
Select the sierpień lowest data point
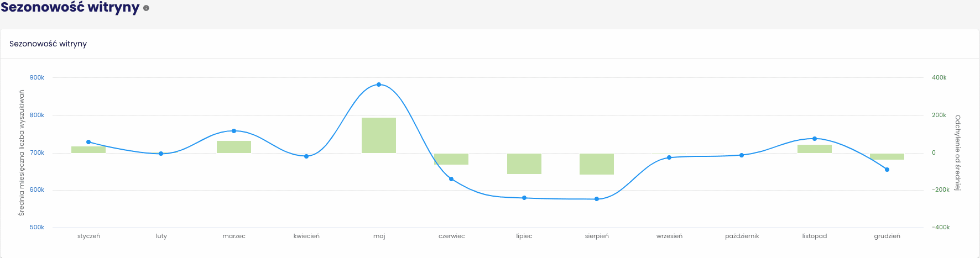pyautogui.click(x=597, y=199)
